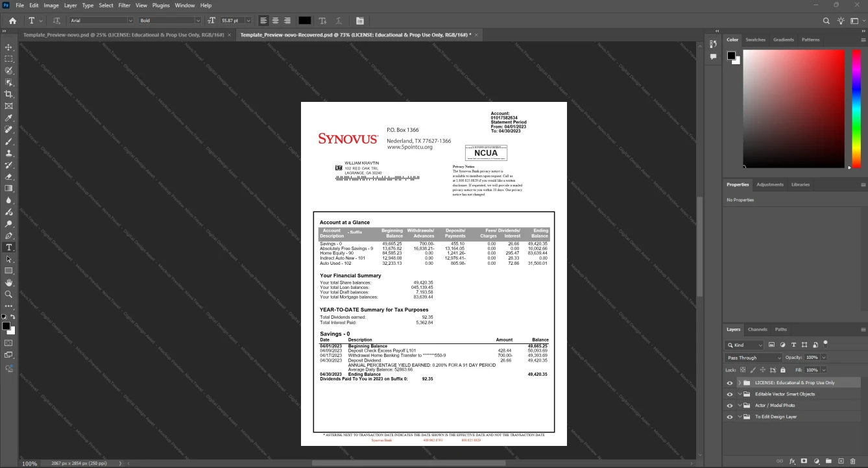
Task: Left align text
Action: (x=263, y=21)
